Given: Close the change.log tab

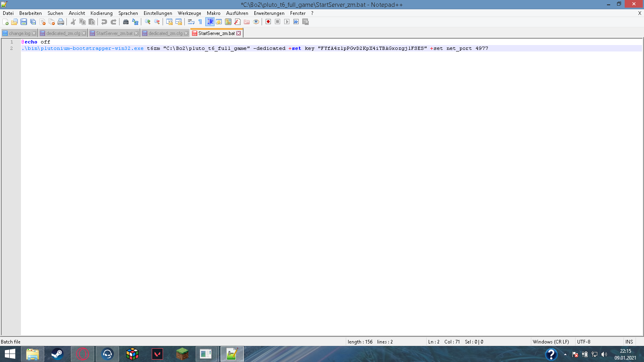Looking at the screenshot, I should 34,33.
